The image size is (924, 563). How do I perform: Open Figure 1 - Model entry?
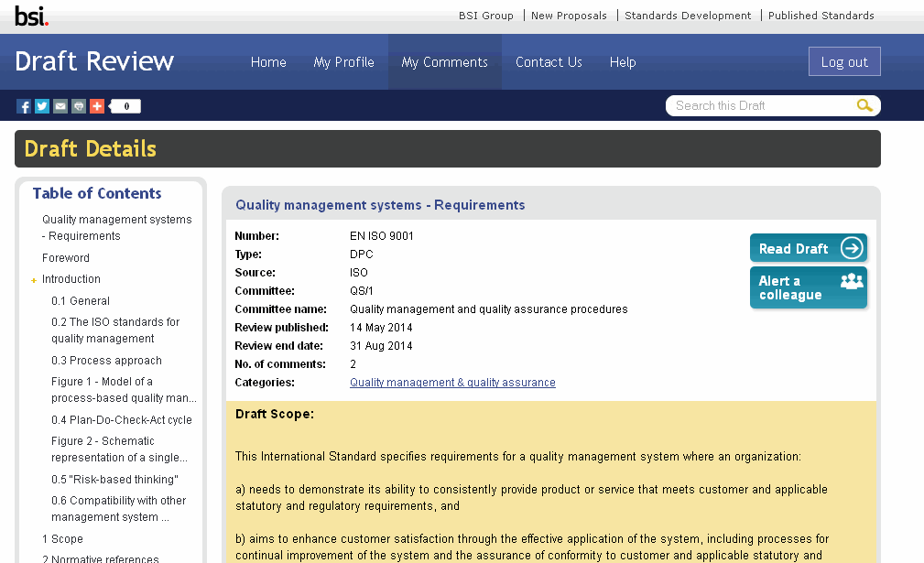coord(124,390)
